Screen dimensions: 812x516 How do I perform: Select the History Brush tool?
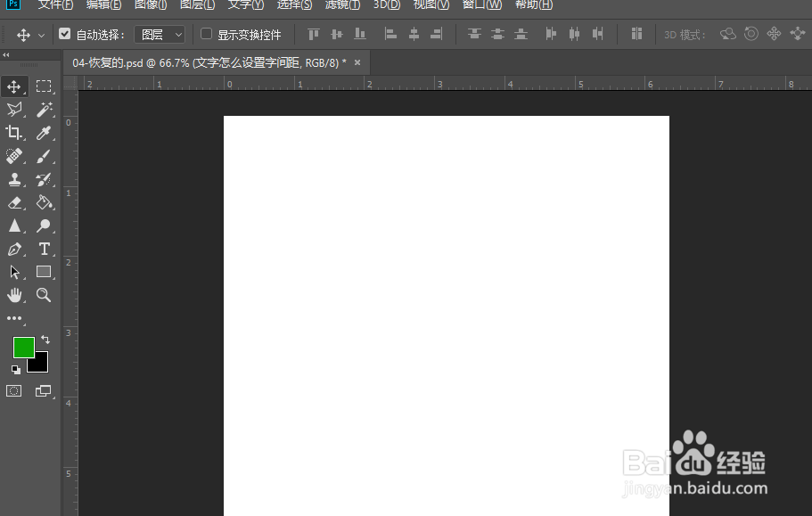[44, 179]
